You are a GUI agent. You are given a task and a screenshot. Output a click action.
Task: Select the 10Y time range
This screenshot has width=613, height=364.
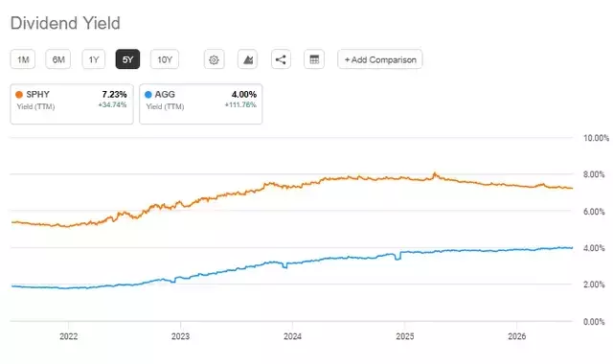coord(165,59)
